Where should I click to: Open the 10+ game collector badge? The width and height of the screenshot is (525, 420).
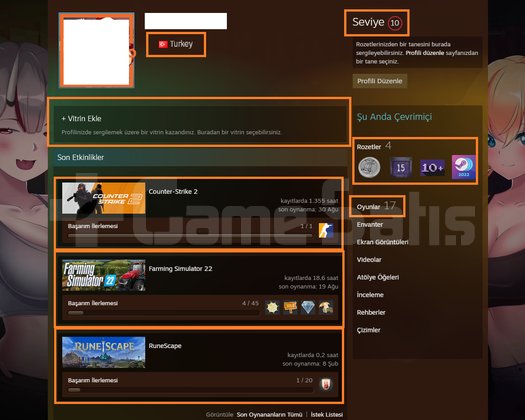click(x=432, y=167)
